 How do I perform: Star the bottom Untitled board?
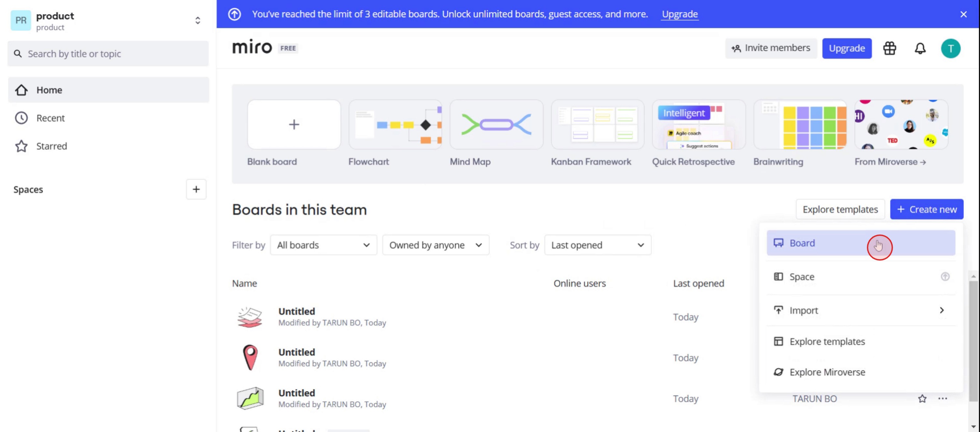[x=922, y=398]
